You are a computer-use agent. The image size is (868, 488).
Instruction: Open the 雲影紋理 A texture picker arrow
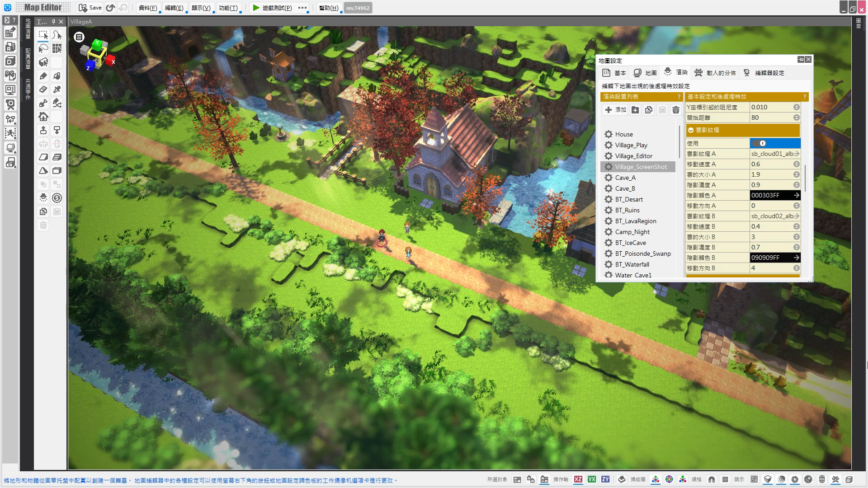(797, 154)
